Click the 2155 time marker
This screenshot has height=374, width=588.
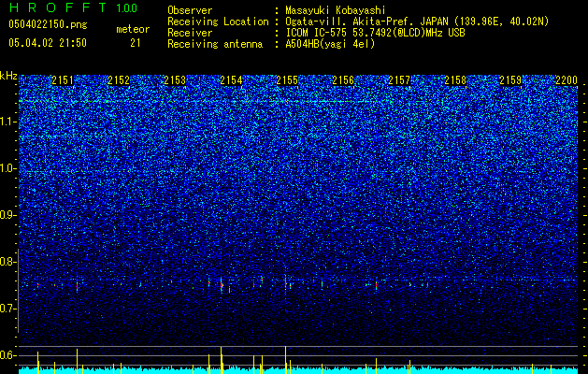coord(287,79)
